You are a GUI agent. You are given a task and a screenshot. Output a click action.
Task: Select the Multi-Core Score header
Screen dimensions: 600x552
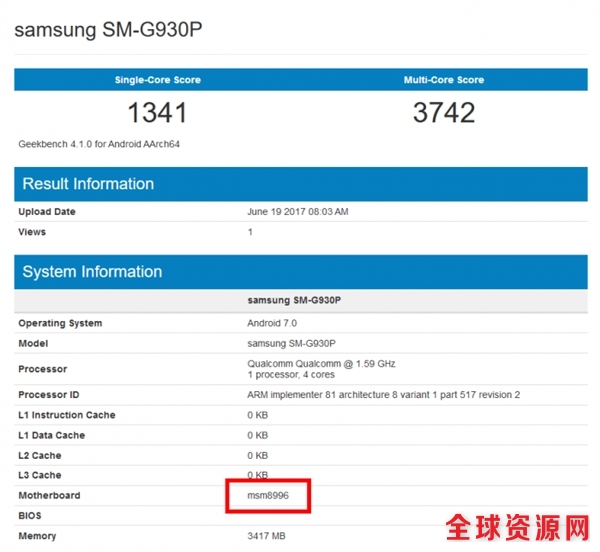(x=443, y=78)
